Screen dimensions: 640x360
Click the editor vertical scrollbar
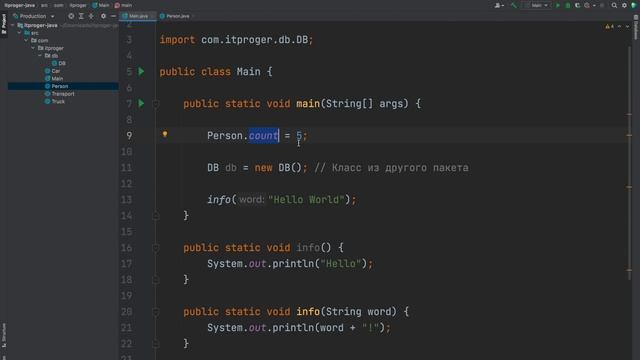tap(629, 163)
